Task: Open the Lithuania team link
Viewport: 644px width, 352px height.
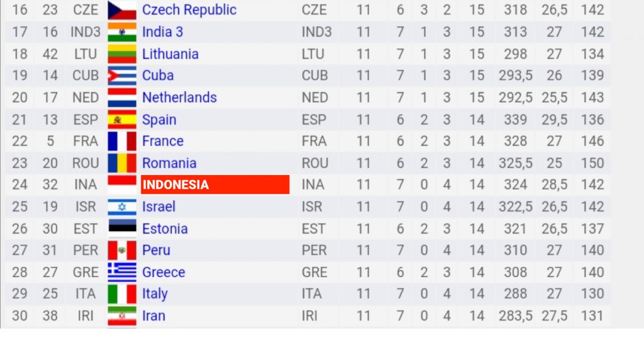Action: [x=170, y=54]
